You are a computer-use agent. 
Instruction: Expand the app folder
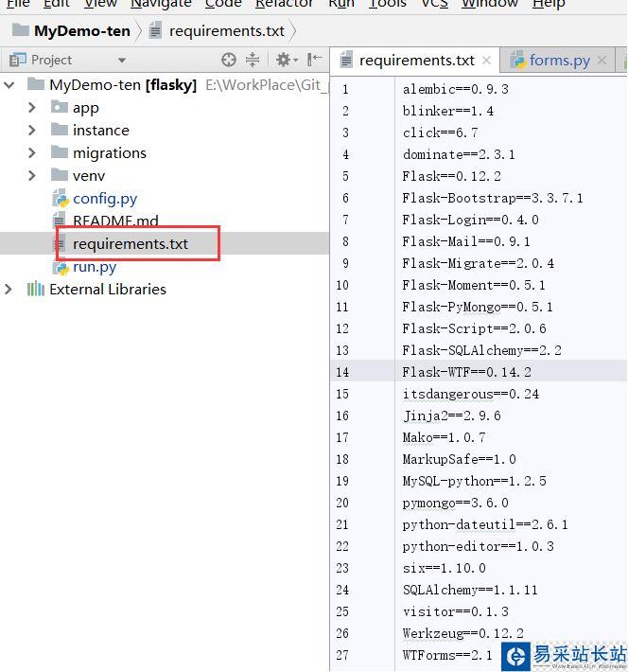(x=32, y=108)
